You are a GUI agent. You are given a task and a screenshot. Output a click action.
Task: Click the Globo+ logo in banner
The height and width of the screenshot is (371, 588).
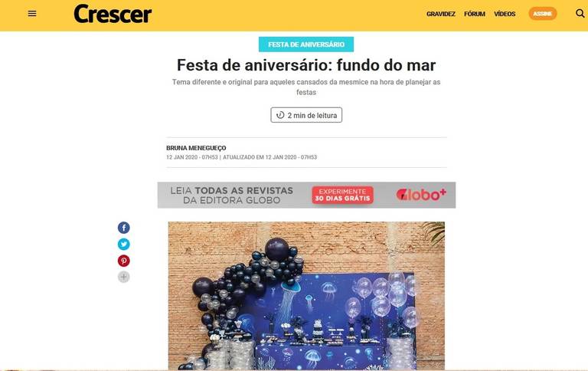pos(421,194)
